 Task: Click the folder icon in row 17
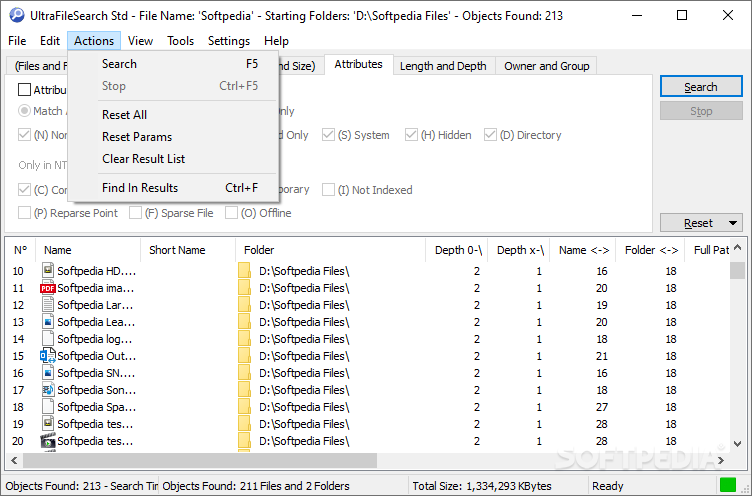245,390
